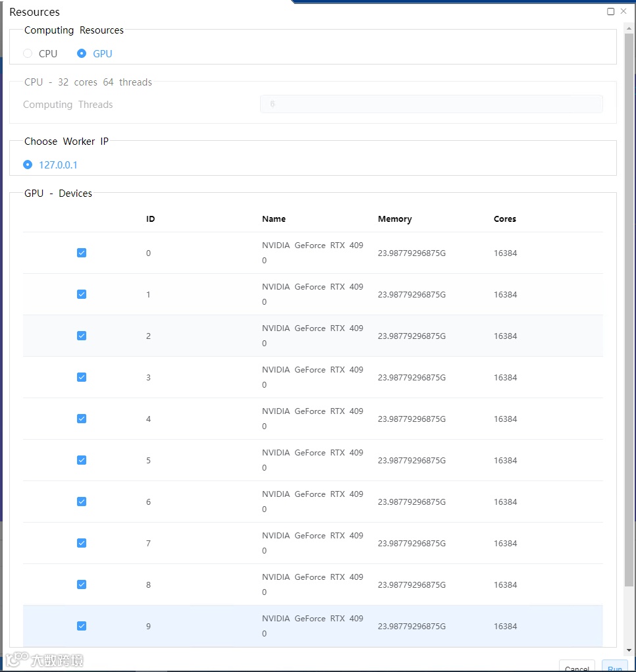636x672 pixels.
Task: Uncheck GPU device ID 7 checkbox
Action: click(x=82, y=543)
